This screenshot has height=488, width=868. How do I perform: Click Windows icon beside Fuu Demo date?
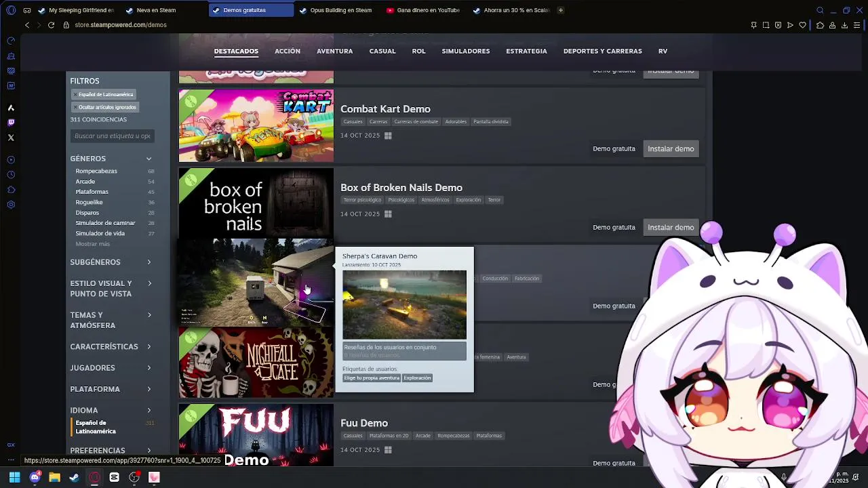388,450
